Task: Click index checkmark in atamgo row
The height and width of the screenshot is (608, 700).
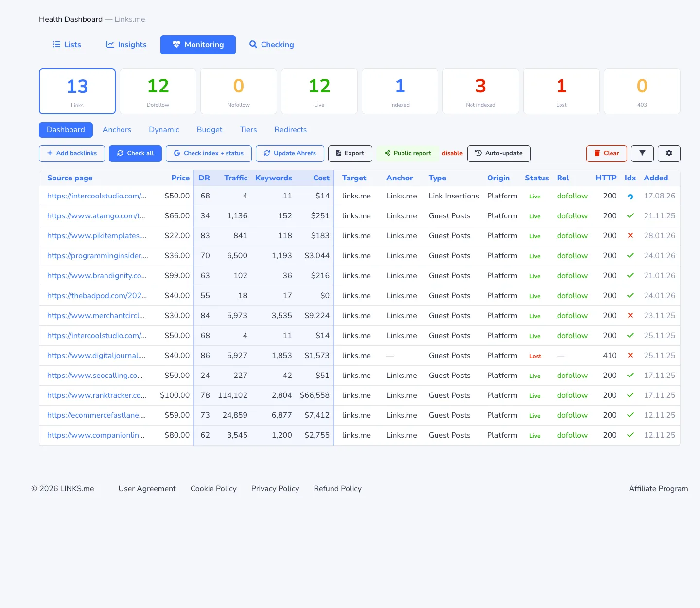Action: [630, 215]
